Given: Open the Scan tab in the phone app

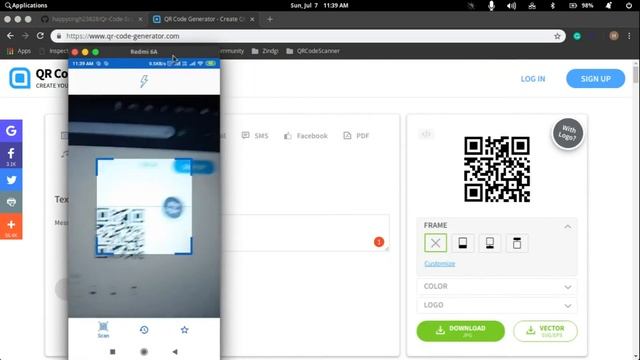Looking at the screenshot, I should [x=103, y=330].
